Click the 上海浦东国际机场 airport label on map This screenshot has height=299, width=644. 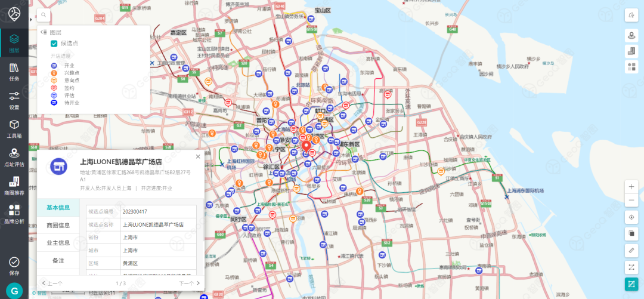525,190
